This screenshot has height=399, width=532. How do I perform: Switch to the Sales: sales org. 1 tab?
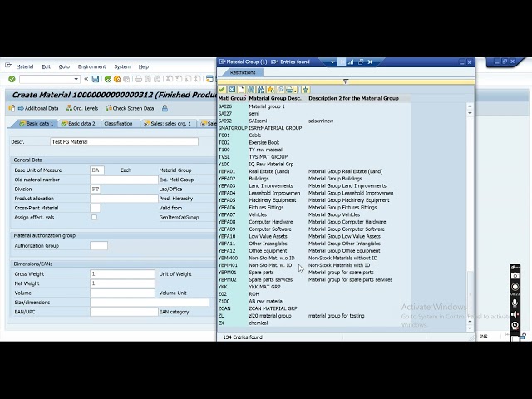(168, 124)
